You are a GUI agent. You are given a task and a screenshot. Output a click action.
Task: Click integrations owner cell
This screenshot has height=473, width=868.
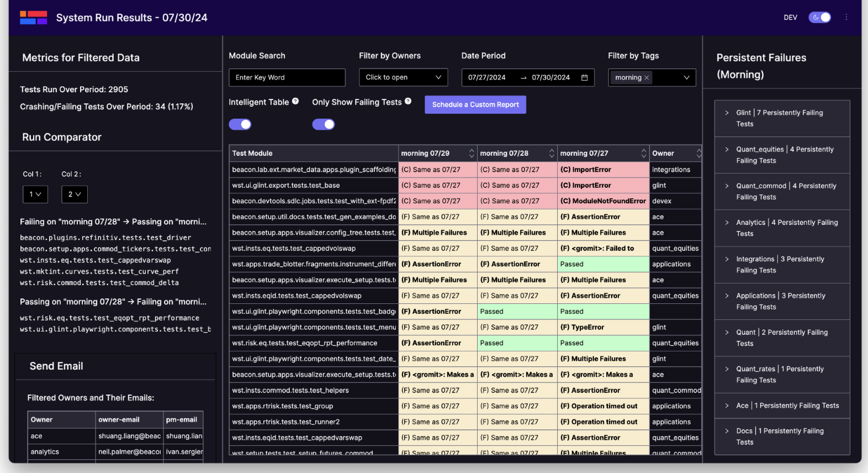tap(676, 170)
